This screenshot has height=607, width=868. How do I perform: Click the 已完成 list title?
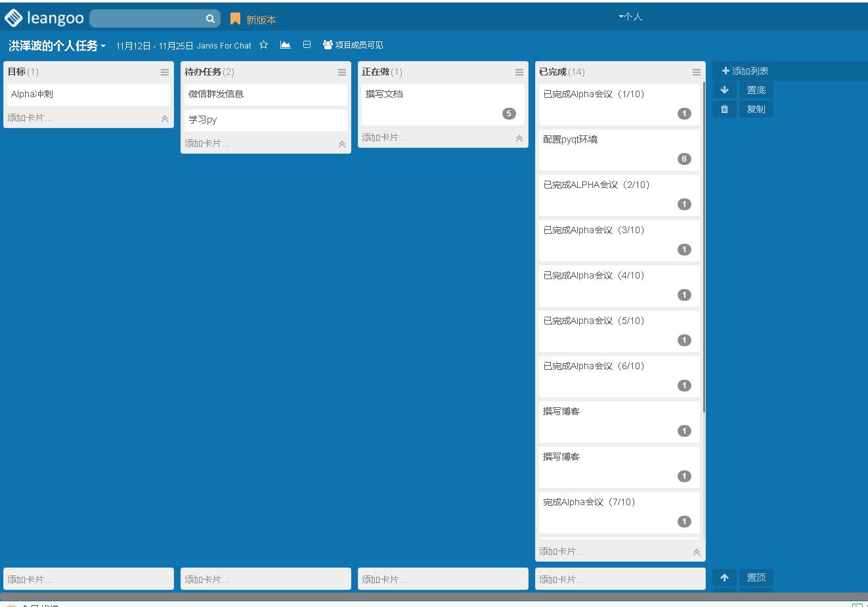click(x=553, y=72)
